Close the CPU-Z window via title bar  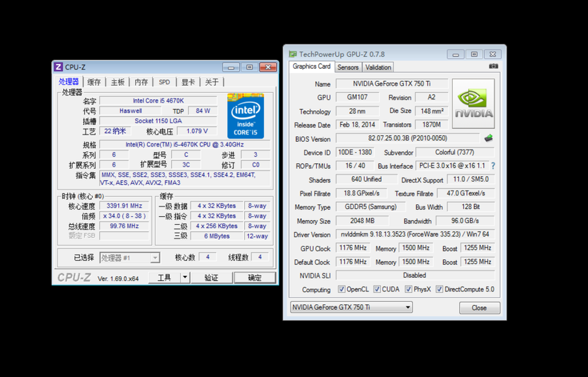point(268,68)
